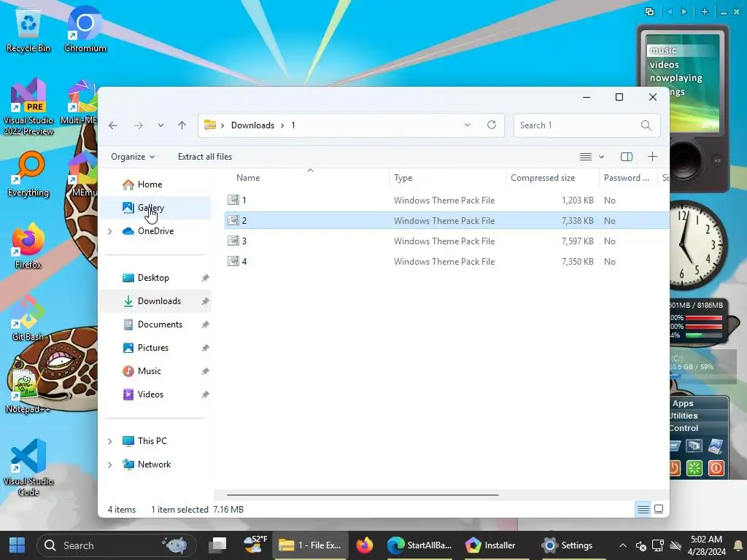Open Git Bash desktop shortcut
This screenshot has height=560, width=747.
28,319
